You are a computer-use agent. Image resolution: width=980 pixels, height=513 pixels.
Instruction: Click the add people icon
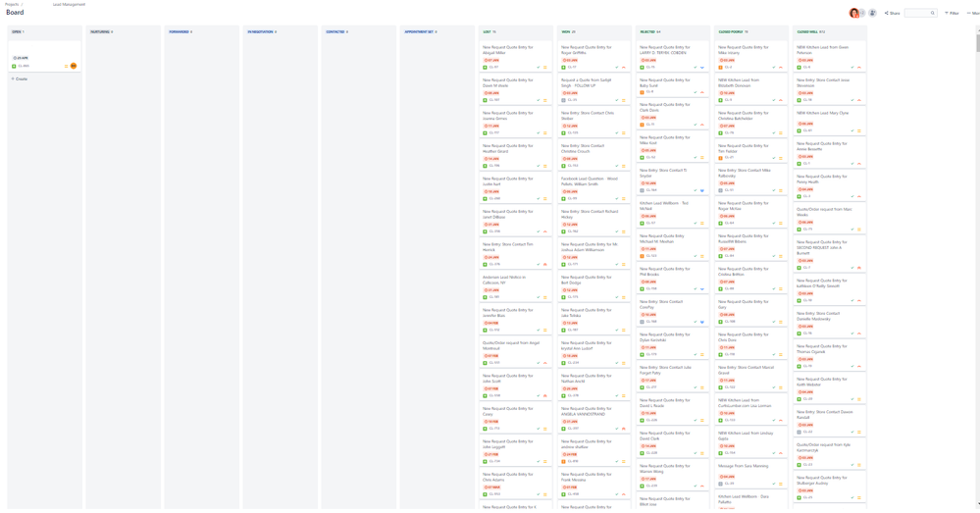tap(872, 13)
